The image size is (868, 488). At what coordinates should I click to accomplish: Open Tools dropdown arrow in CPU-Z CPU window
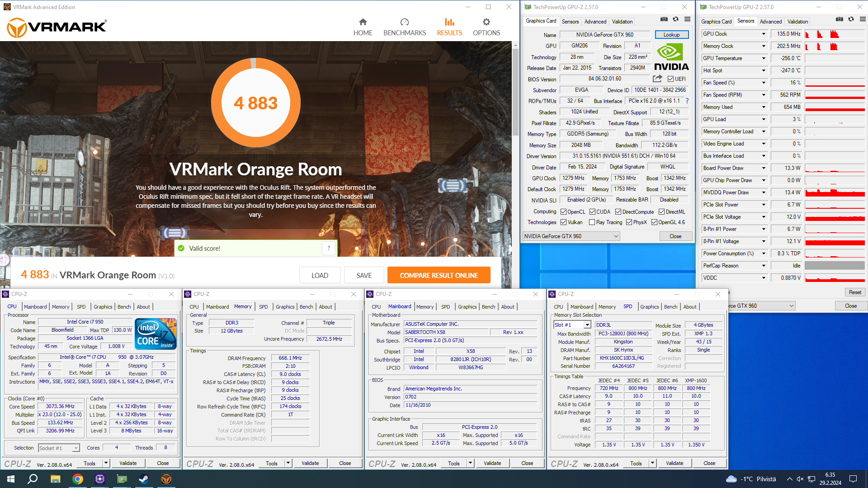click(x=106, y=463)
